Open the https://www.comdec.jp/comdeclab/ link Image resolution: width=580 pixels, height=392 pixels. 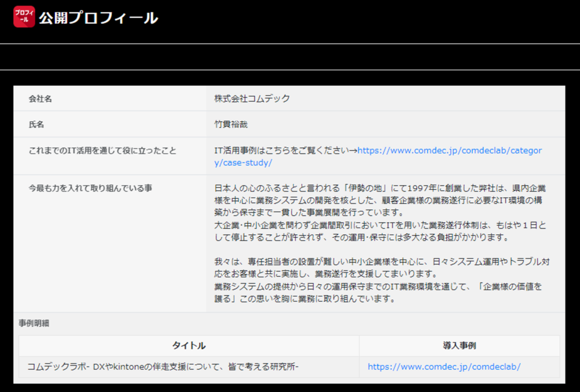pos(444,366)
